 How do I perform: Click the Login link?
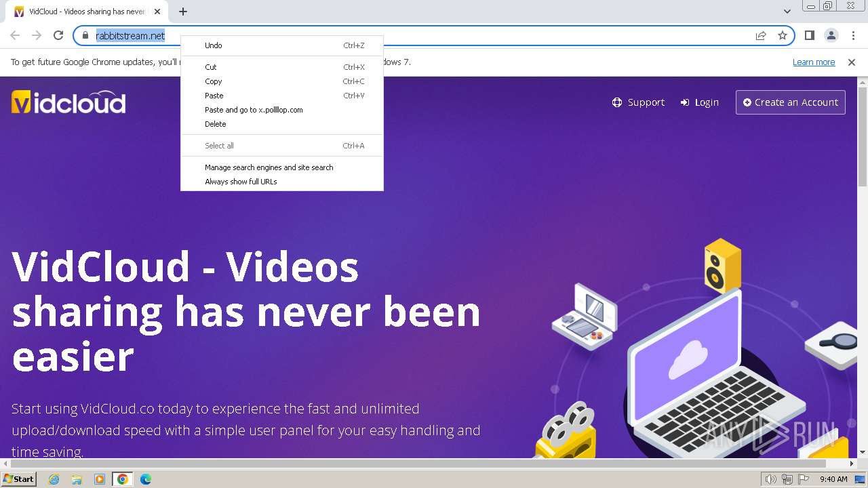(699, 102)
